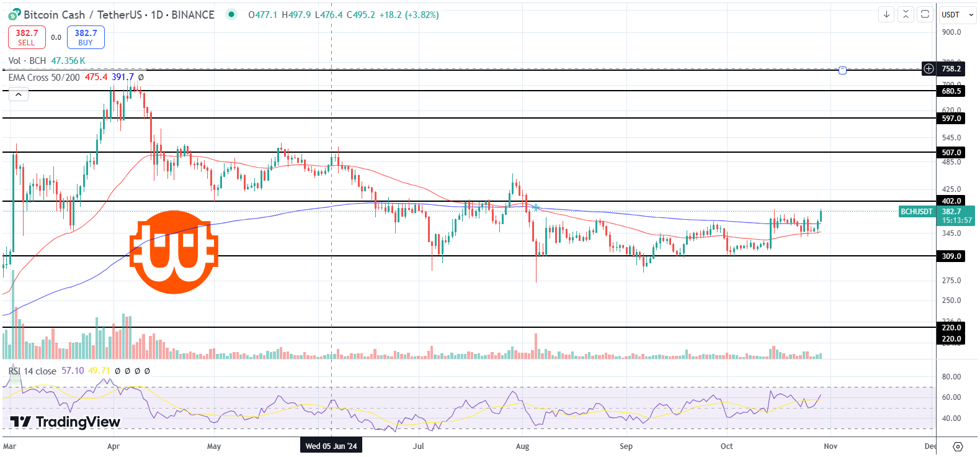The height and width of the screenshot is (457, 980).
Task: Click the 507.0 price label
Action: 951,153
